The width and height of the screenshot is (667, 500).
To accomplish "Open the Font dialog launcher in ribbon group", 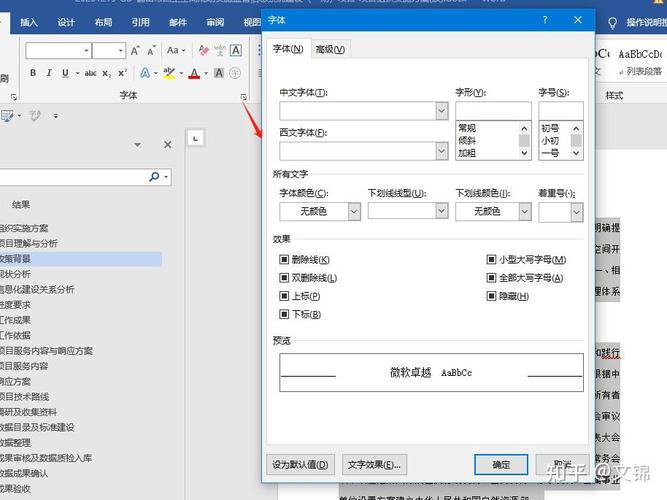I will pyautogui.click(x=244, y=97).
